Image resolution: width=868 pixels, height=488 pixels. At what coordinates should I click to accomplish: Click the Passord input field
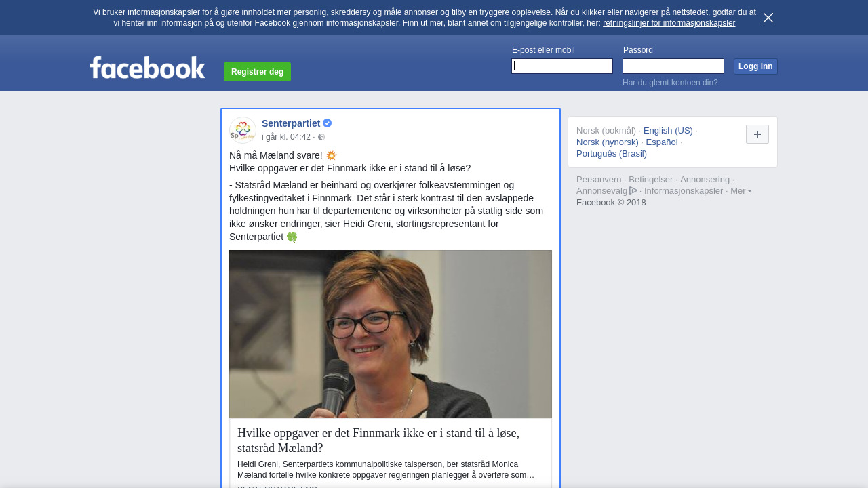pos(673,66)
